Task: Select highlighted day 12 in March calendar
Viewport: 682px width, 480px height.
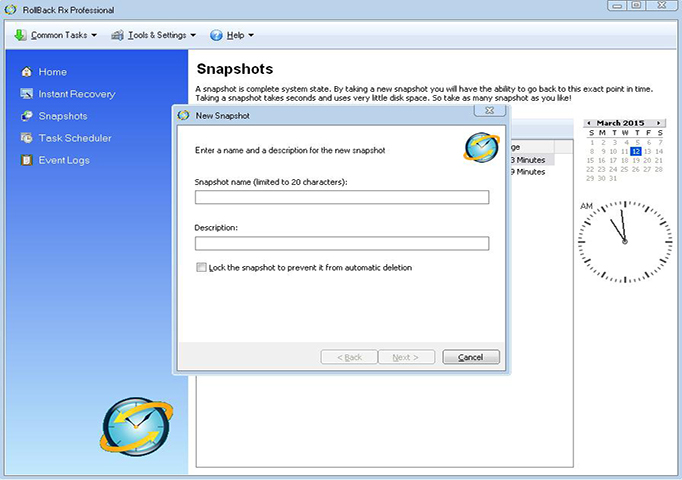Action: (x=635, y=151)
